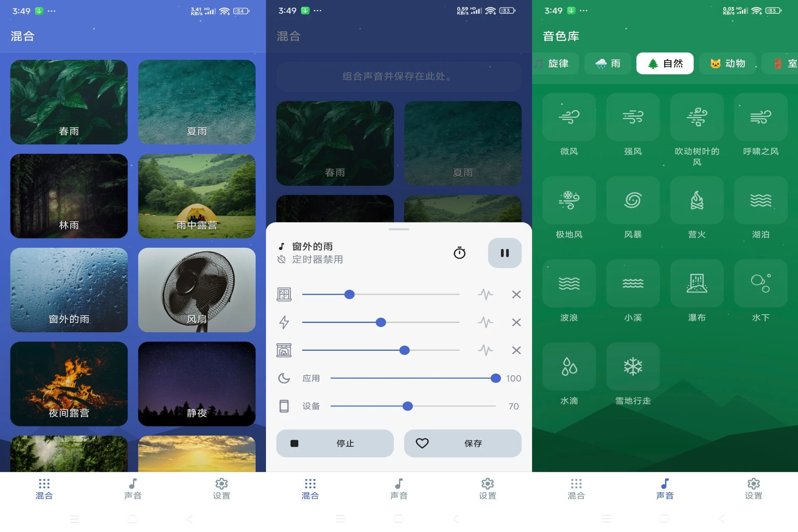This screenshot has height=532, width=798.
Task: Drag the 设备 volume slider
Action: tap(409, 406)
